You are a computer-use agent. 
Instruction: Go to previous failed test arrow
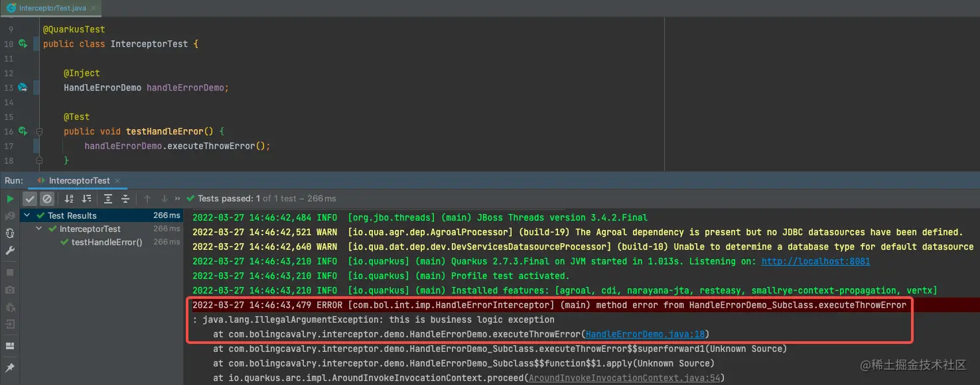(x=147, y=199)
